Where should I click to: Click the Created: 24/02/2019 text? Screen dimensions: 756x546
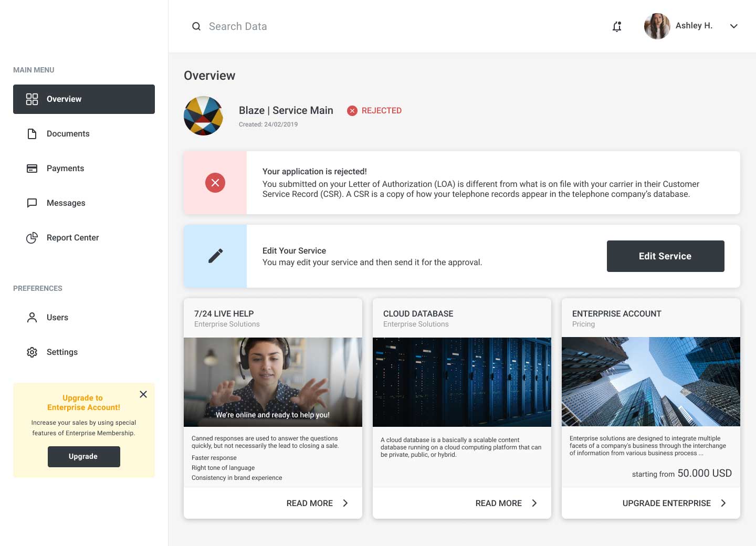point(268,124)
